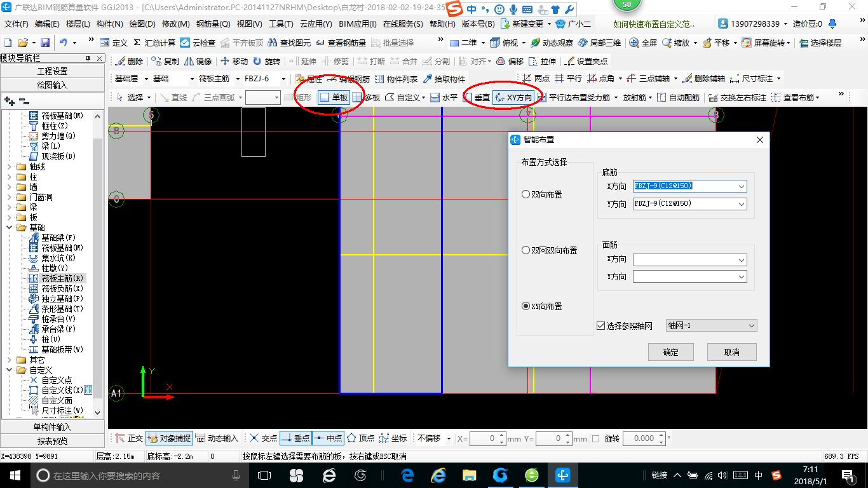
Task: Select 水平 horizontal layout direction
Action: pyautogui.click(x=444, y=97)
